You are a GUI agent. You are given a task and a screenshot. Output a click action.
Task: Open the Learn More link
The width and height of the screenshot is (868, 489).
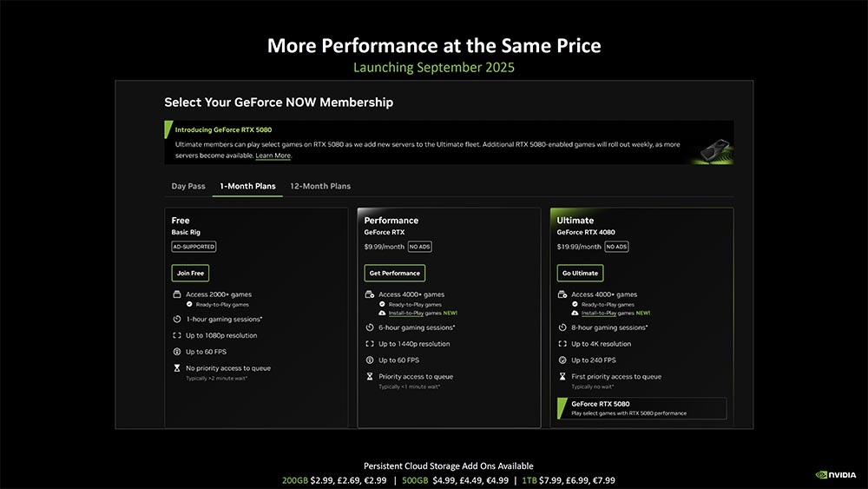pos(273,155)
